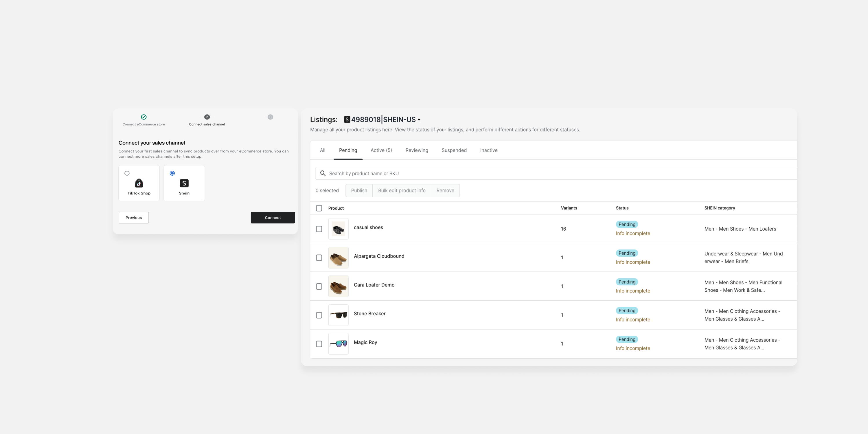Viewport: 868px width, 434px height.
Task: Click the TikTok Shop bag icon
Action: pos(139,183)
